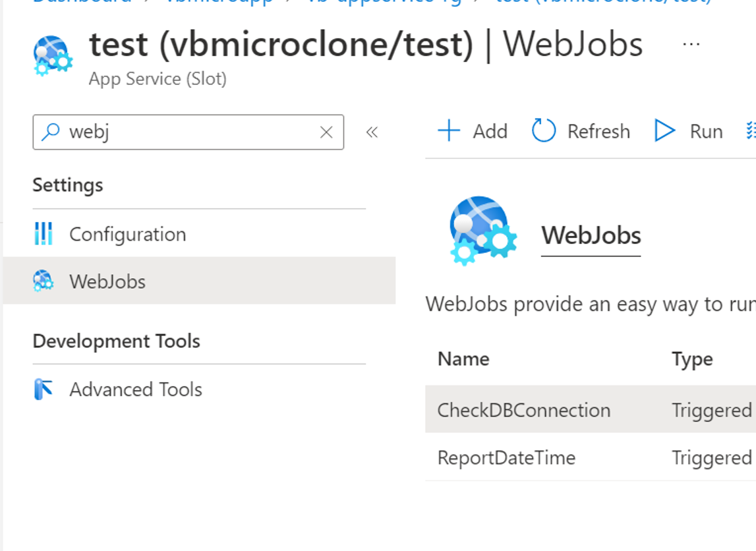This screenshot has height=551, width=756.
Task: Select the CheckDBConnection webjob row
Action: [590, 409]
